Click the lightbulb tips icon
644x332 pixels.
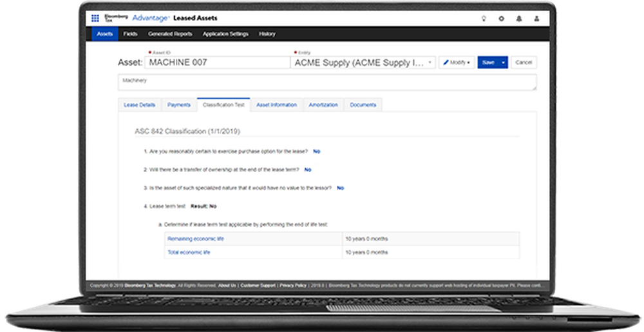(484, 19)
